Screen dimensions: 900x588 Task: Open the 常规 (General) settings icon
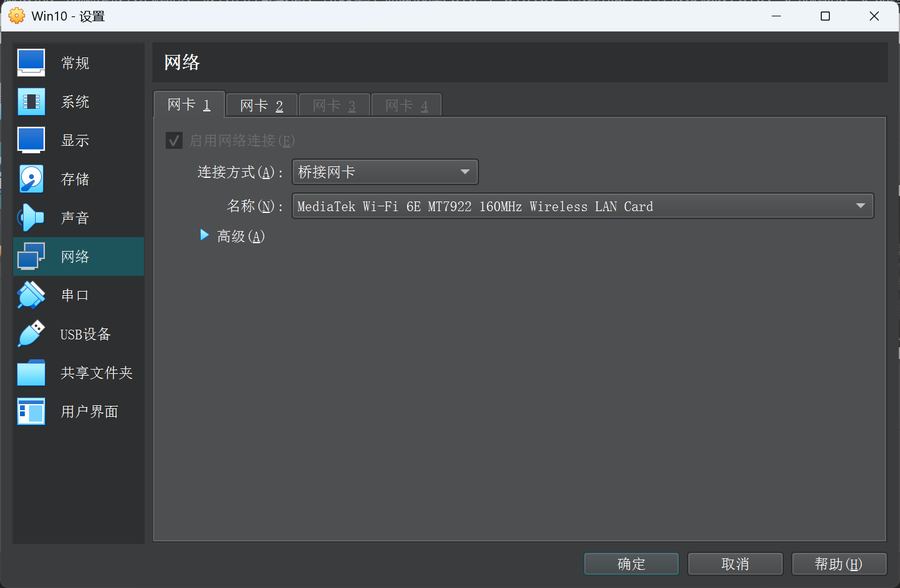pos(31,63)
